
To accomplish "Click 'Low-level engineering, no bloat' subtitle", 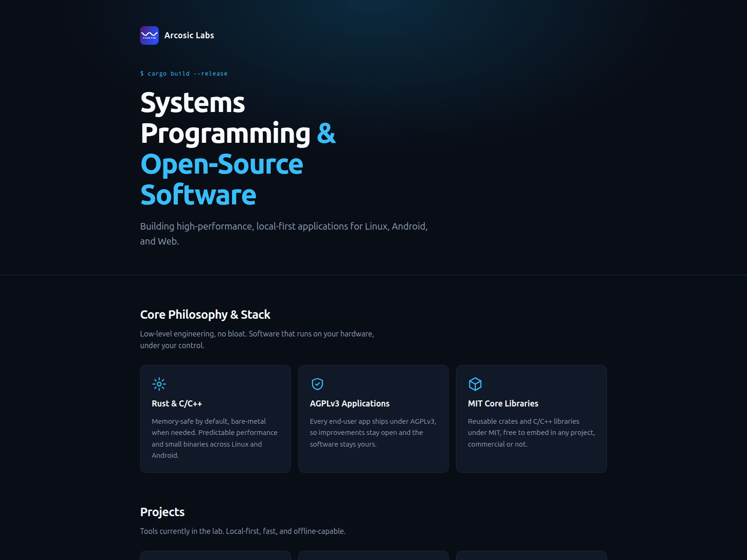I will (257, 340).
